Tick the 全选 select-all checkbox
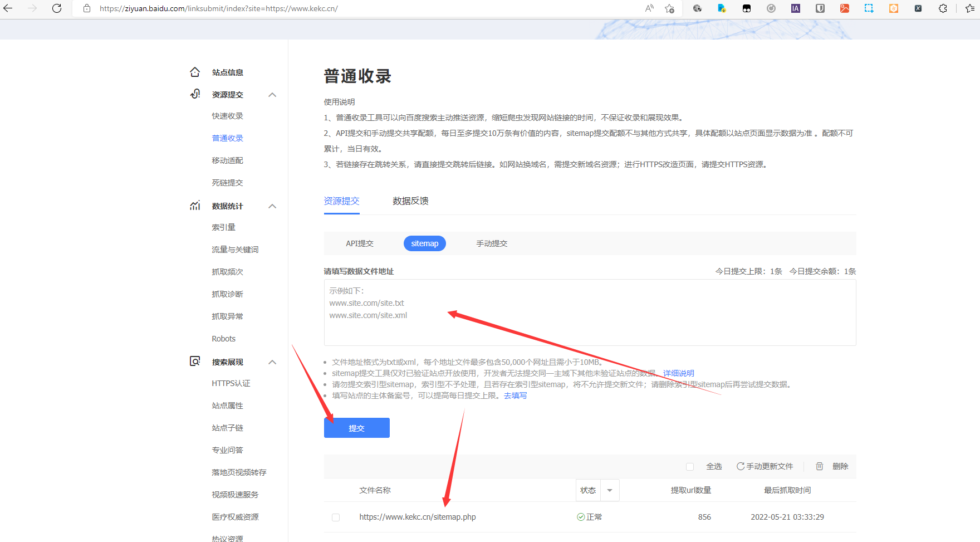Screen dimensions: 980x542 click(x=690, y=467)
